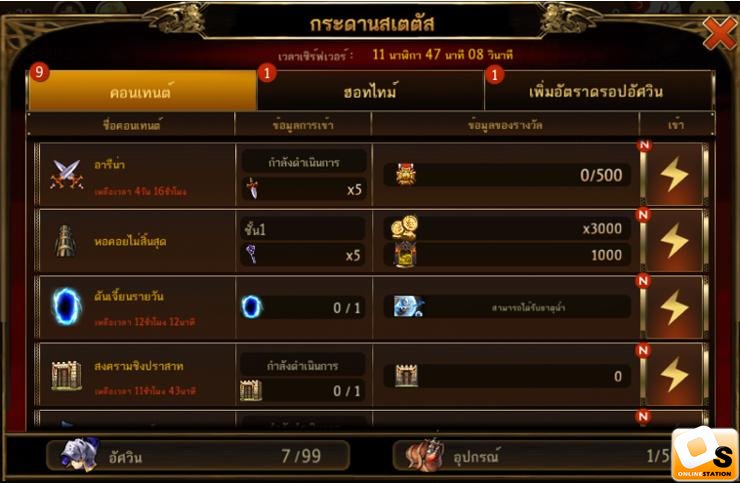
Task: Click the gold coins x3000 reward icon
Action: (x=404, y=228)
